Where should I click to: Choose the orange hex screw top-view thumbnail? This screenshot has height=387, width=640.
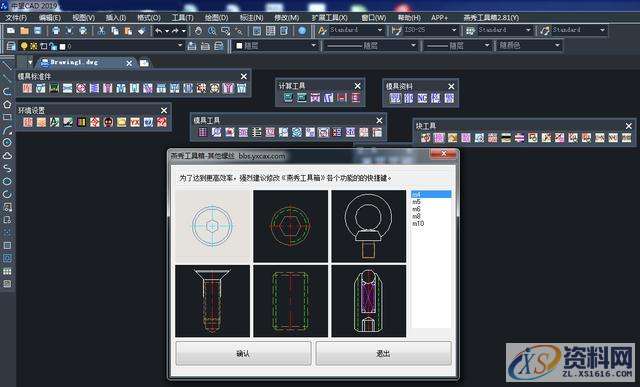290,226
